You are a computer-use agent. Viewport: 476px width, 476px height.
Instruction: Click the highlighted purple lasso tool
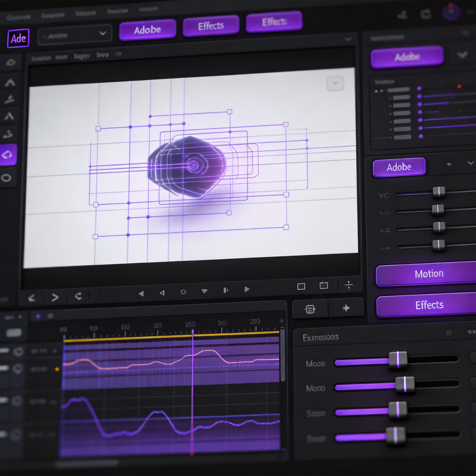[x=8, y=155]
